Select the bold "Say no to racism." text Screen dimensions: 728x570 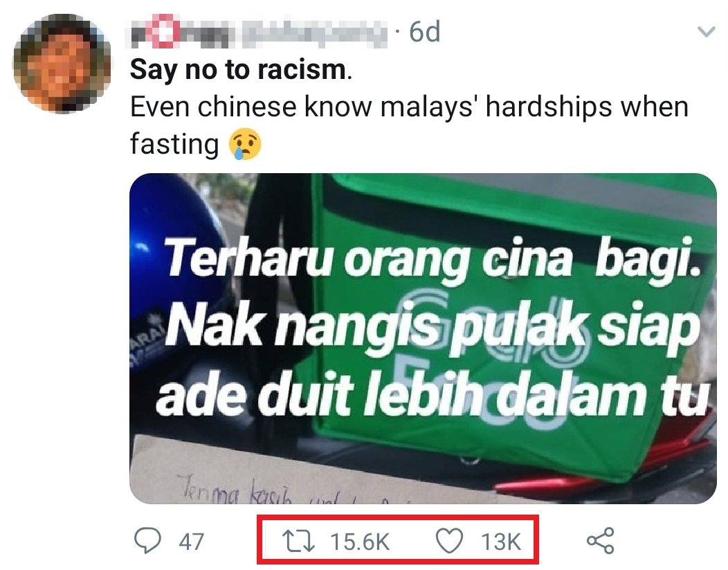pyautogui.click(x=241, y=70)
